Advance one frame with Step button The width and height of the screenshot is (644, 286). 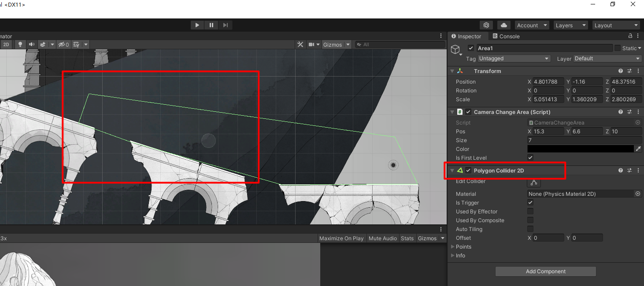[226, 25]
